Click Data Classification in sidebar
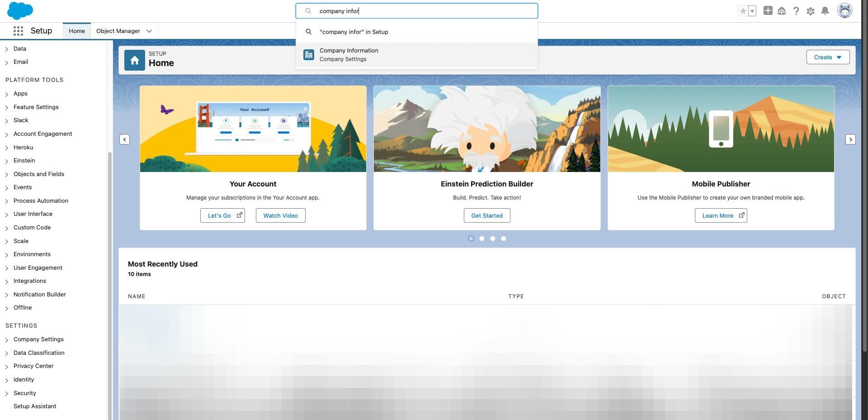The image size is (868, 420). pyautogui.click(x=39, y=353)
